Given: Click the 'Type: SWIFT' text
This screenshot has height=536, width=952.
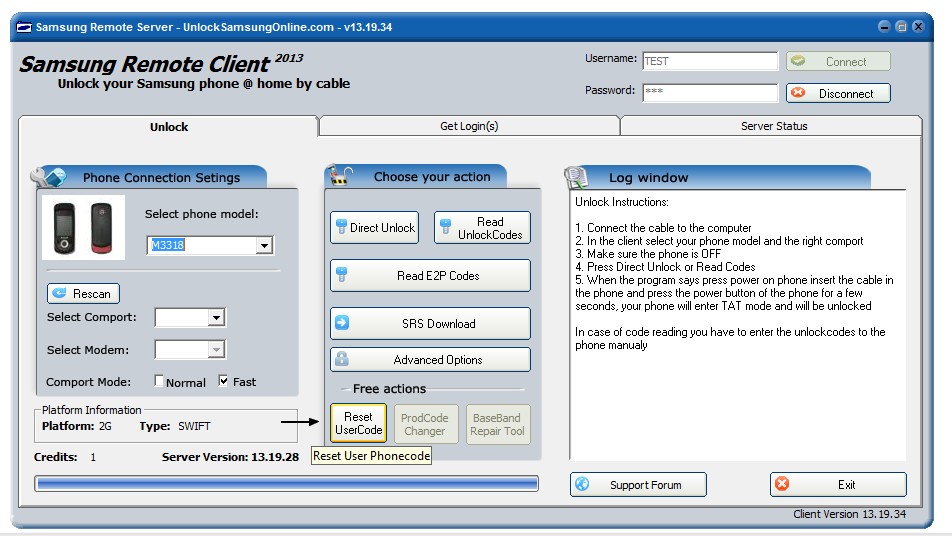Looking at the screenshot, I should pyautogui.click(x=175, y=426).
